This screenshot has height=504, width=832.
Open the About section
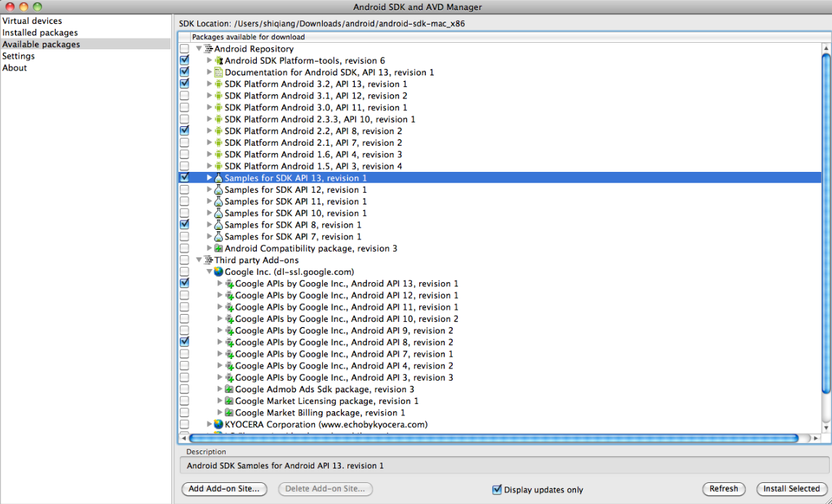(x=15, y=67)
